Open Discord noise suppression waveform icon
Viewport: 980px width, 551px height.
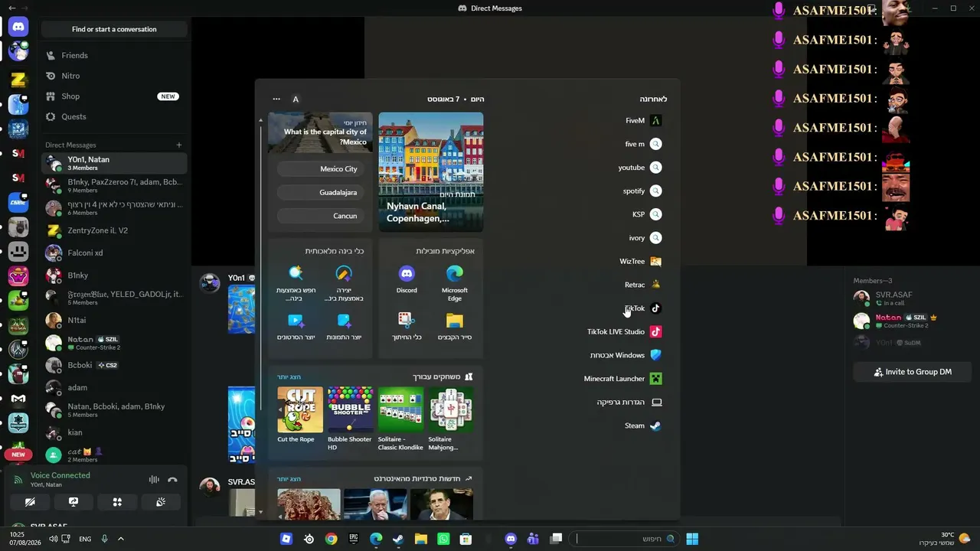(154, 480)
